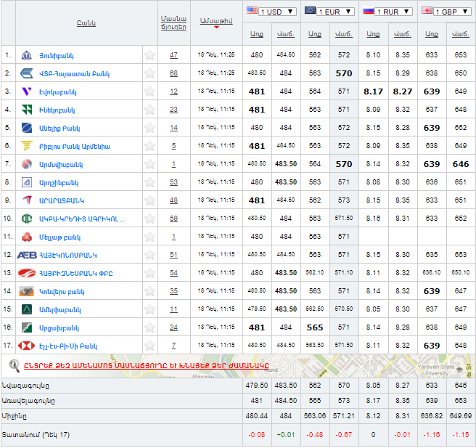Click the ACBA-Credit Agricole logo icon
Viewport: 476px width, 448px height.
pos(27,219)
